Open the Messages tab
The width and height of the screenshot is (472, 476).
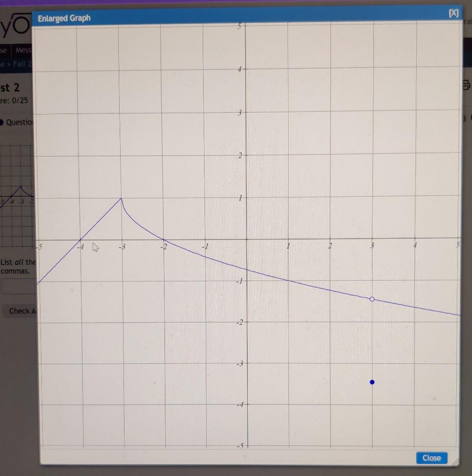pyautogui.click(x=23, y=50)
